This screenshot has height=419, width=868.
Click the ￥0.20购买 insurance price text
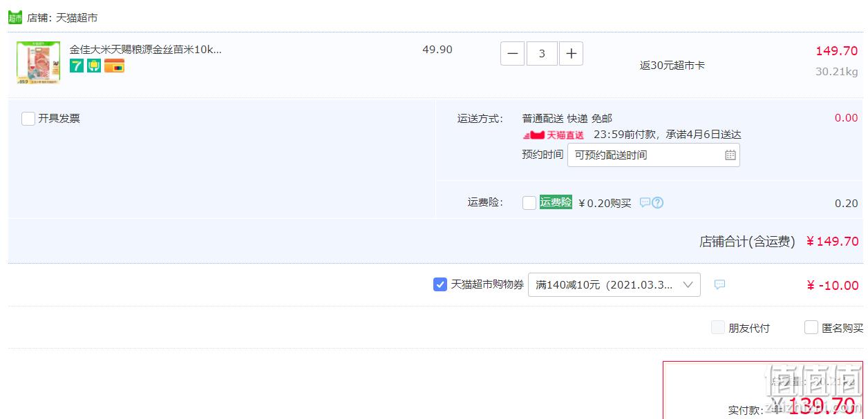605,203
